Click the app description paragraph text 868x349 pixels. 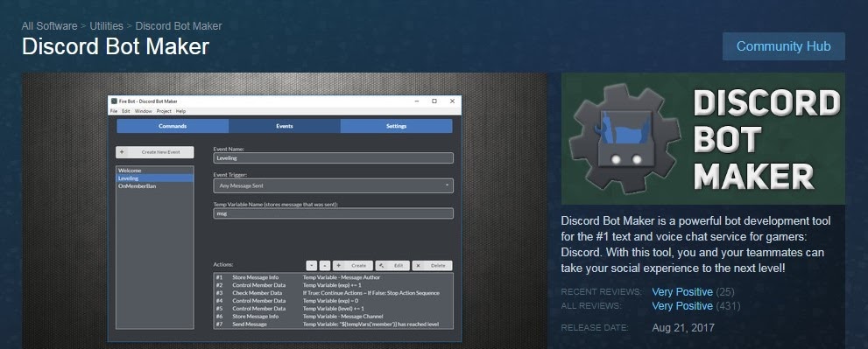(695, 244)
